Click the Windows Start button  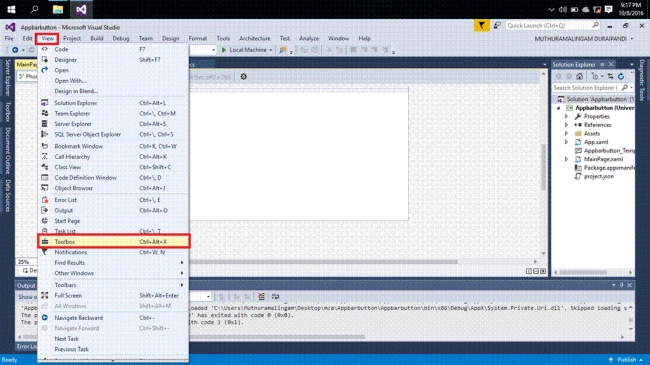coord(11,9)
